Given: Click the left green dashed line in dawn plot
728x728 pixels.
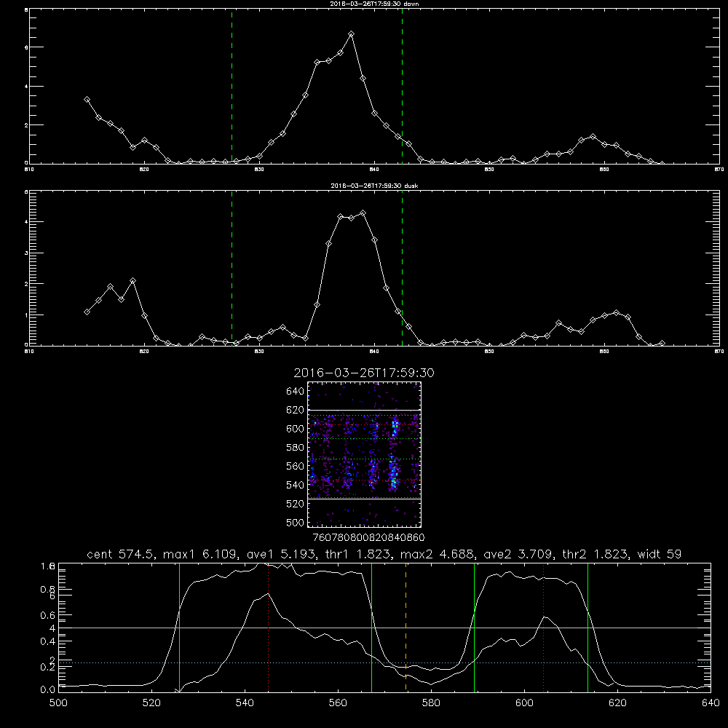Looking at the screenshot, I should (232, 87).
